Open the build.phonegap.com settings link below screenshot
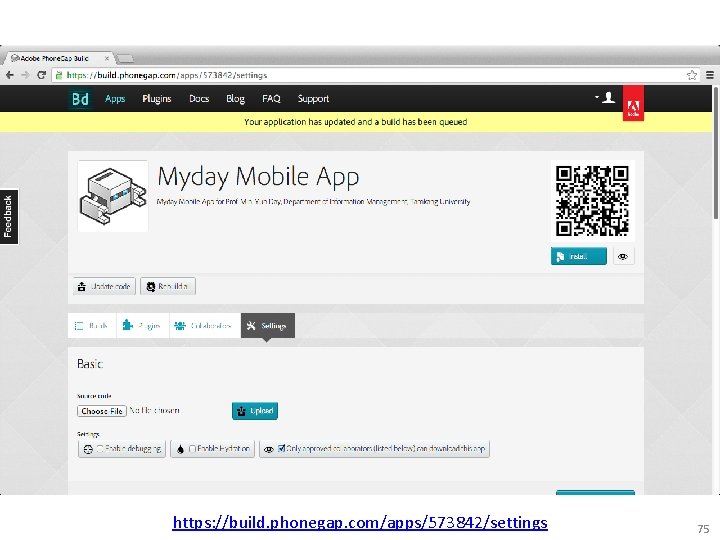720x540 pixels. [360, 523]
